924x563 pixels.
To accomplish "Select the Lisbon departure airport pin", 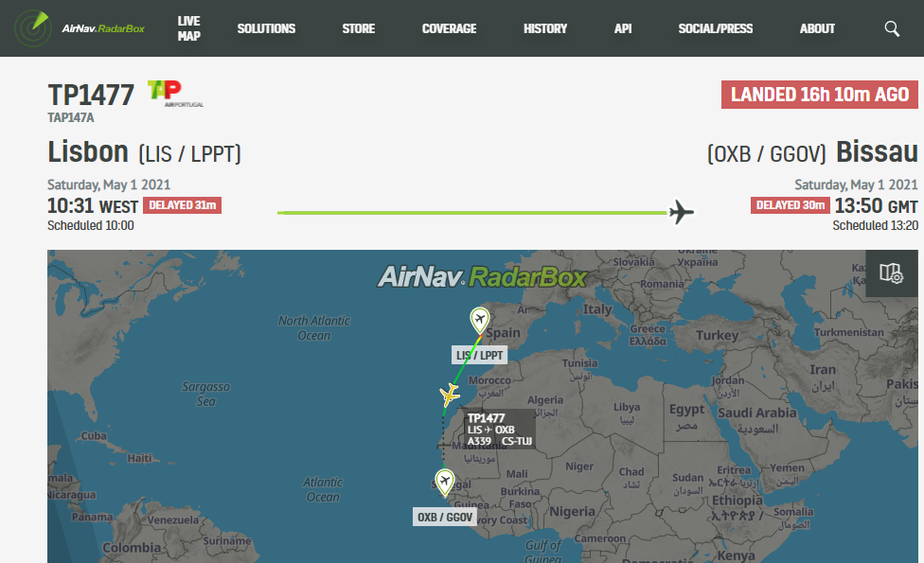I will [480, 321].
